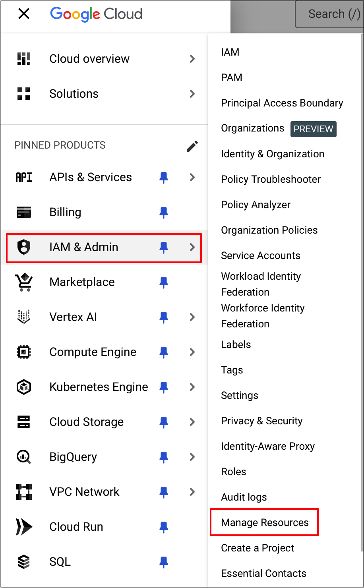Image resolution: width=364 pixels, height=588 pixels.
Task: Open Manage Resources from the submenu
Action: 265,522
